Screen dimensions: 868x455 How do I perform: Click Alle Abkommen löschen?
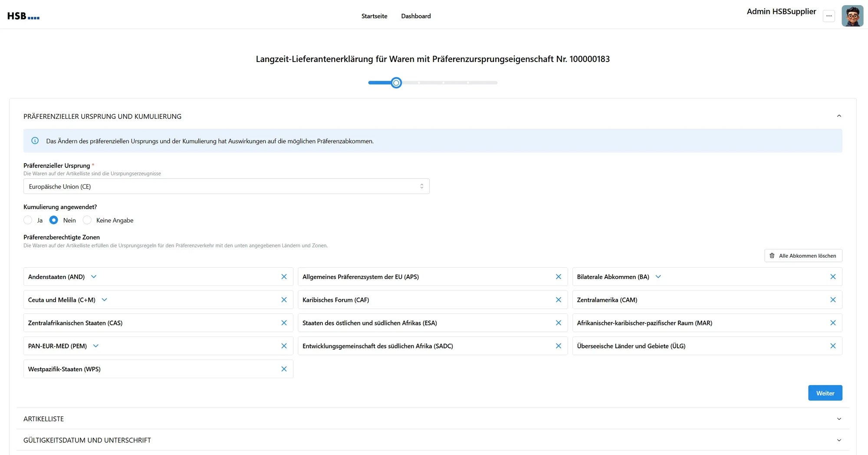(807, 255)
